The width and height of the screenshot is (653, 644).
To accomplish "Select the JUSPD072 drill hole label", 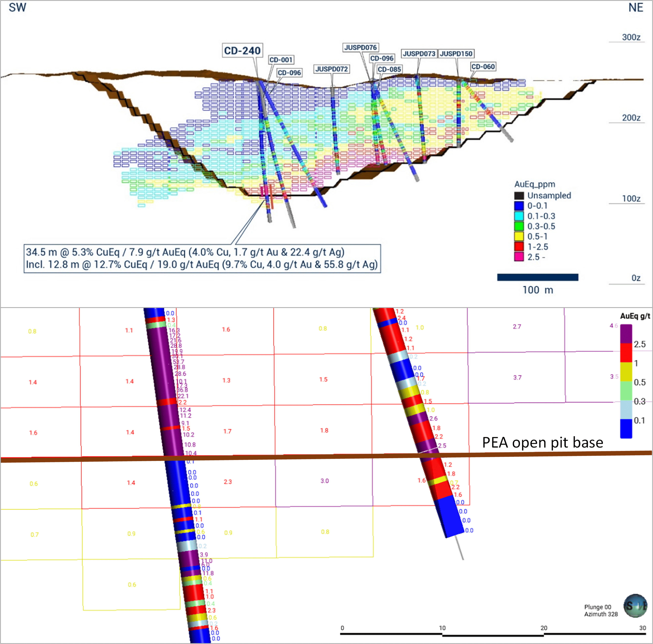I will tap(332, 69).
